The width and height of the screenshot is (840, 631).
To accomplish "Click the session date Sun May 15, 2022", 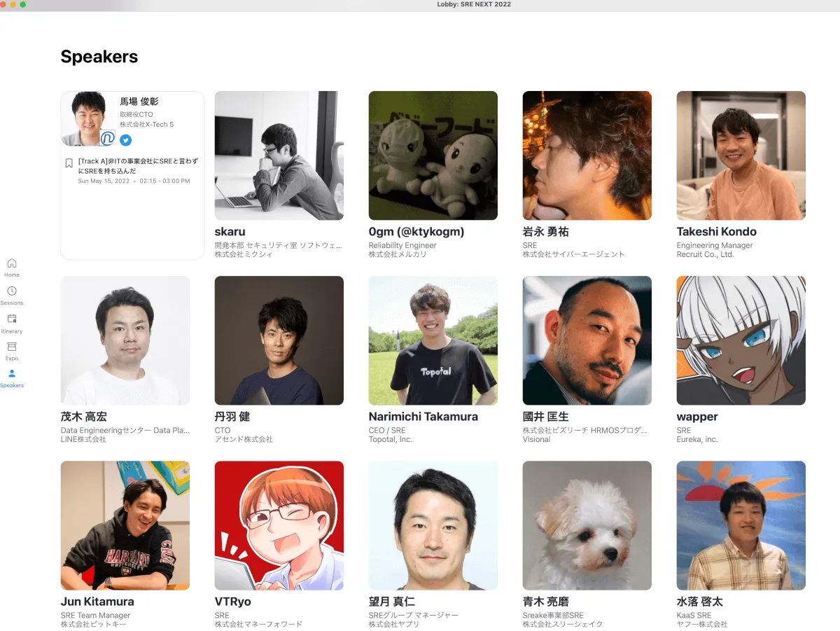I will 104,181.
